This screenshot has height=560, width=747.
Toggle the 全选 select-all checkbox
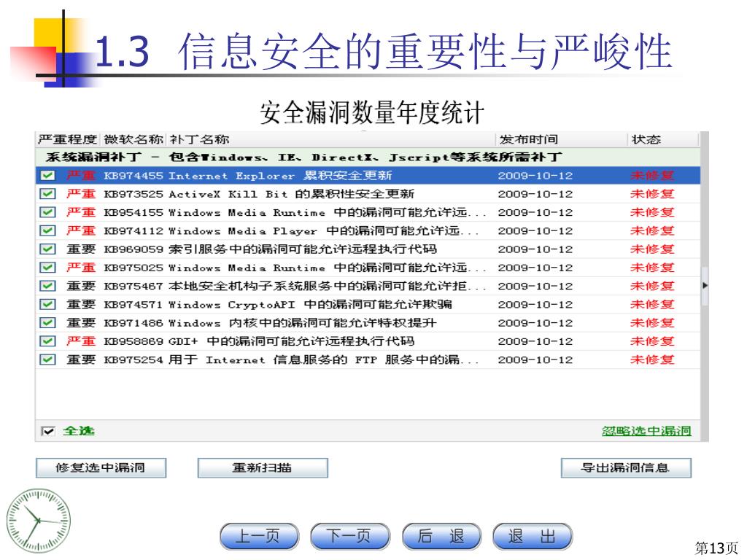pyautogui.click(x=47, y=431)
